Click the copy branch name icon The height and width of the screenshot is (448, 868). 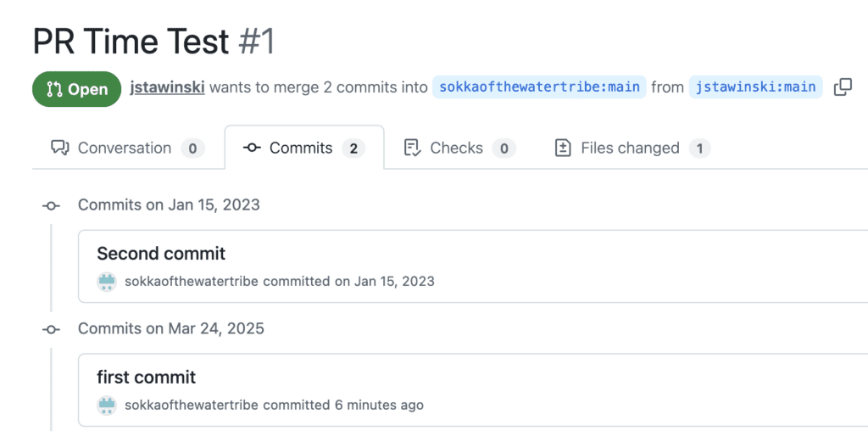point(843,87)
